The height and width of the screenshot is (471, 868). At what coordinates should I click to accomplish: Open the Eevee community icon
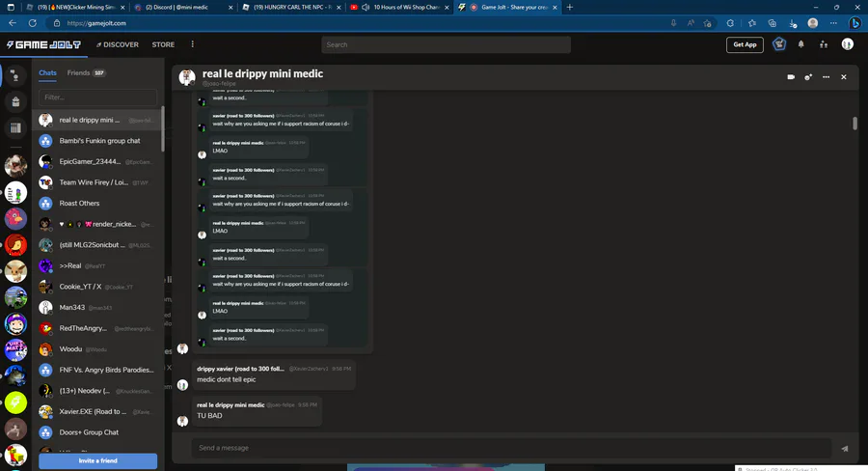point(15,271)
